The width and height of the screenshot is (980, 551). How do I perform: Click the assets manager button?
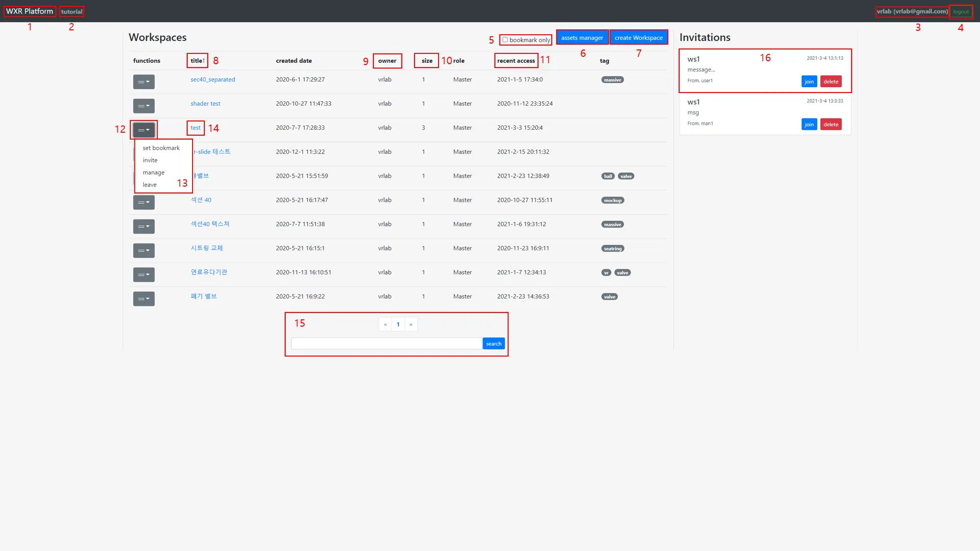[582, 38]
